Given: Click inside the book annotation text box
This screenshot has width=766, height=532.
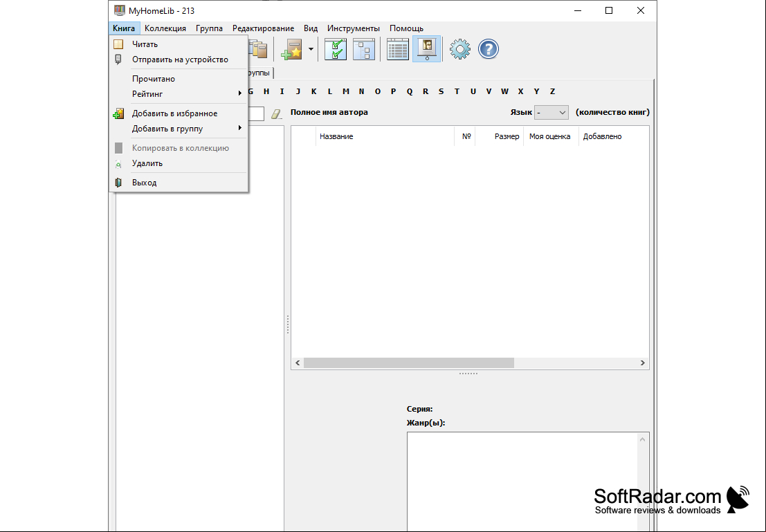Looking at the screenshot, I should pyautogui.click(x=522, y=481).
